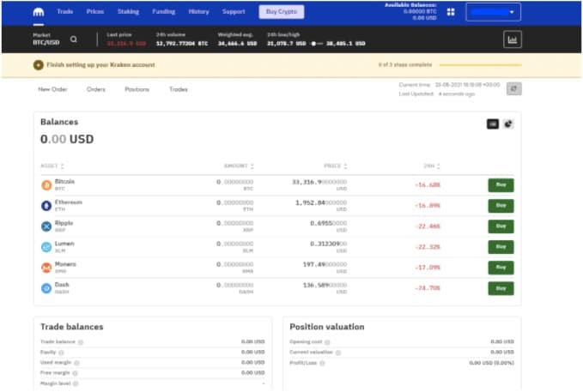583x392 pixels.
Task: Switch to the Positions tab
Action: (x=137, y=89)
